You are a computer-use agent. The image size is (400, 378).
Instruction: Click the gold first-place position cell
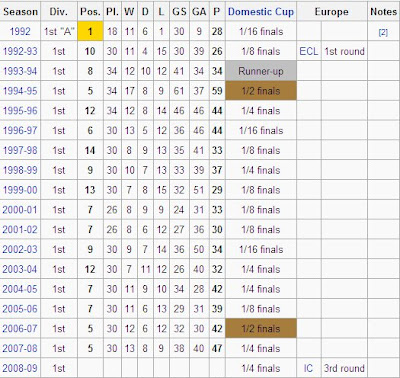pyautogui.click(x=90, y=31)
